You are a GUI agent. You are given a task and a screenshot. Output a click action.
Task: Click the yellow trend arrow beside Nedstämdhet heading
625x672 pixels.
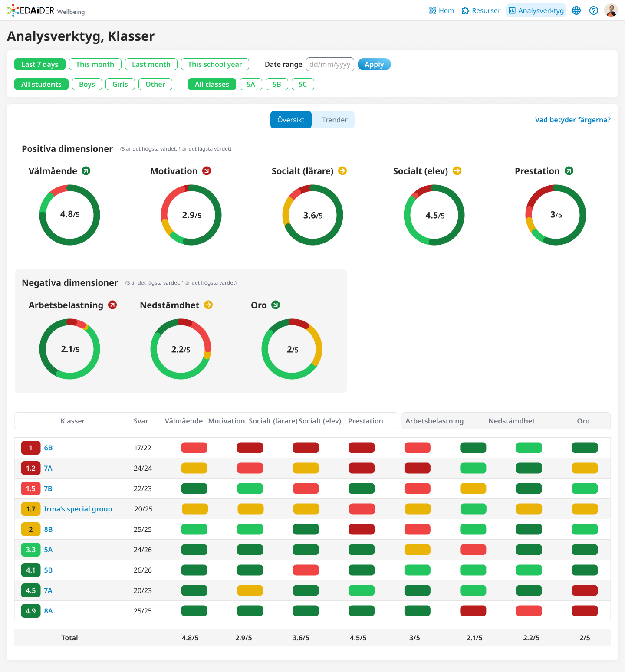(x=208, y=305)
